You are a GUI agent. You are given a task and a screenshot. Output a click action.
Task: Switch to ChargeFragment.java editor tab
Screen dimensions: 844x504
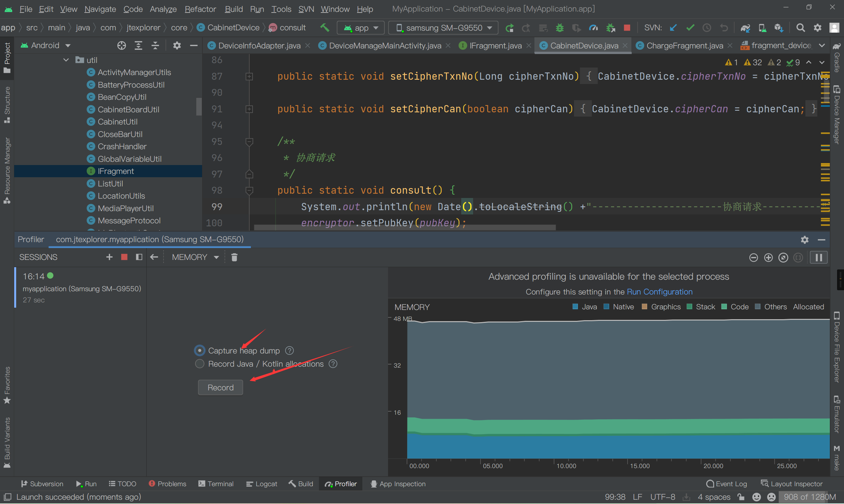[684, 45]
